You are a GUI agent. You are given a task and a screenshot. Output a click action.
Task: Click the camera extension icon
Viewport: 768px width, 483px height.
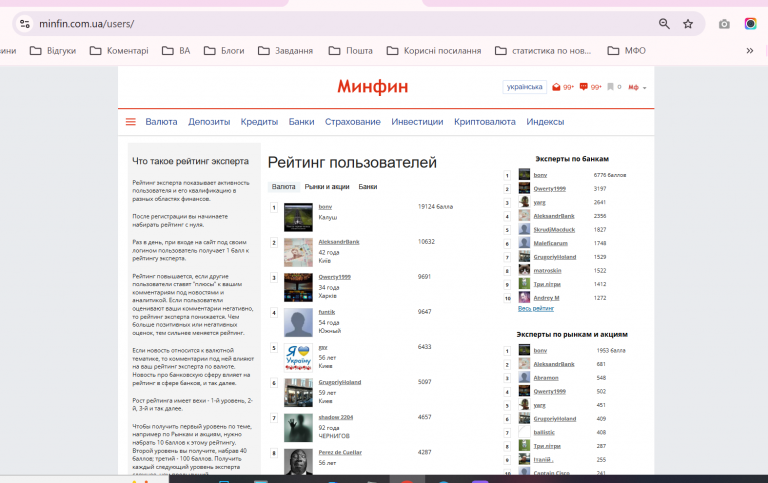(724, 24)
